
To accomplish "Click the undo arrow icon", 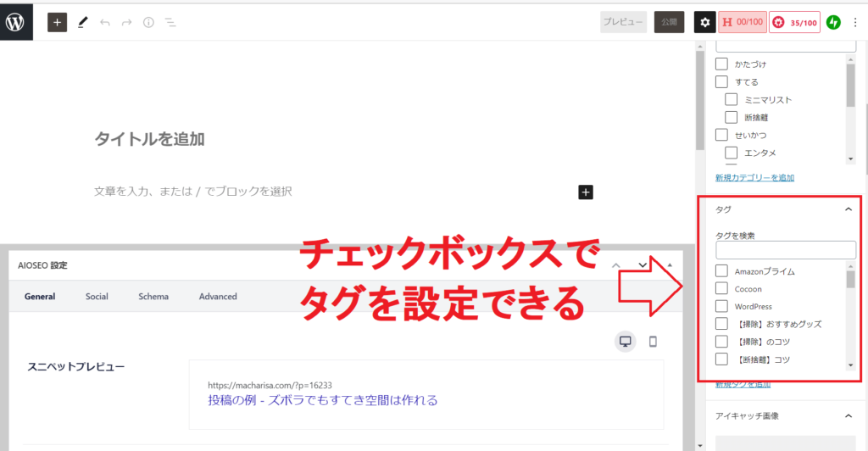I will click(x=105, y=23).
